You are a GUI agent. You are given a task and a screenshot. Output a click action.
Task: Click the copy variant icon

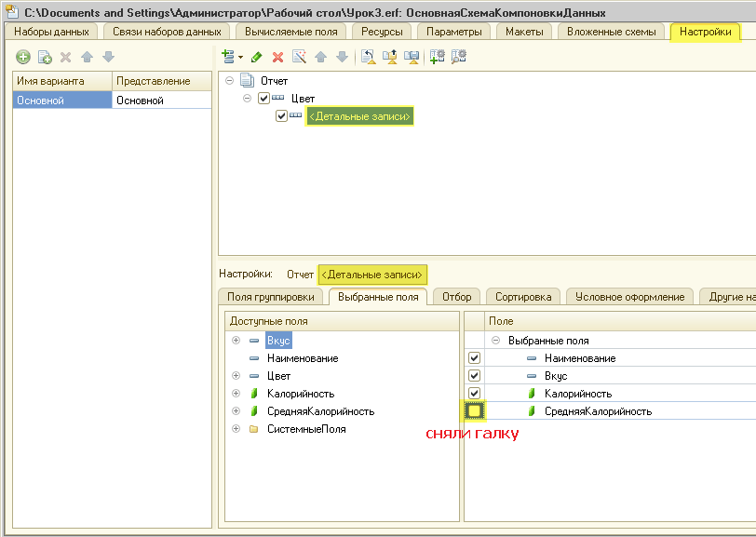coord(45,58)
